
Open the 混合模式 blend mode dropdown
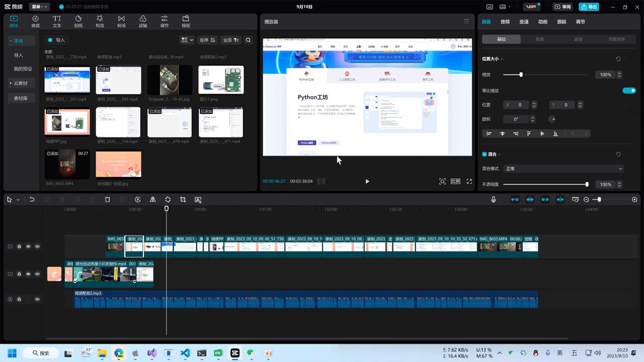pos(563,168)
